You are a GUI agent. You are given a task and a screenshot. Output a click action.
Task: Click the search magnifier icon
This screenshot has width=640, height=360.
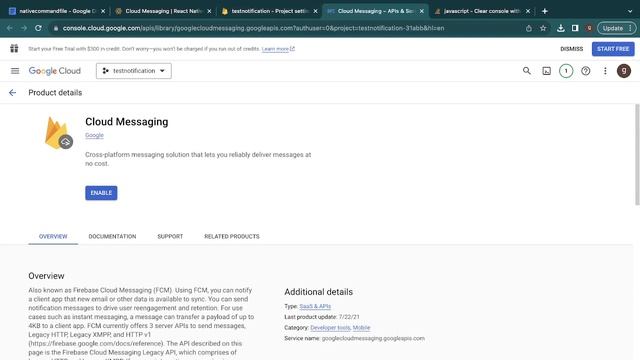pyautogui.click(x=527, y=71)
